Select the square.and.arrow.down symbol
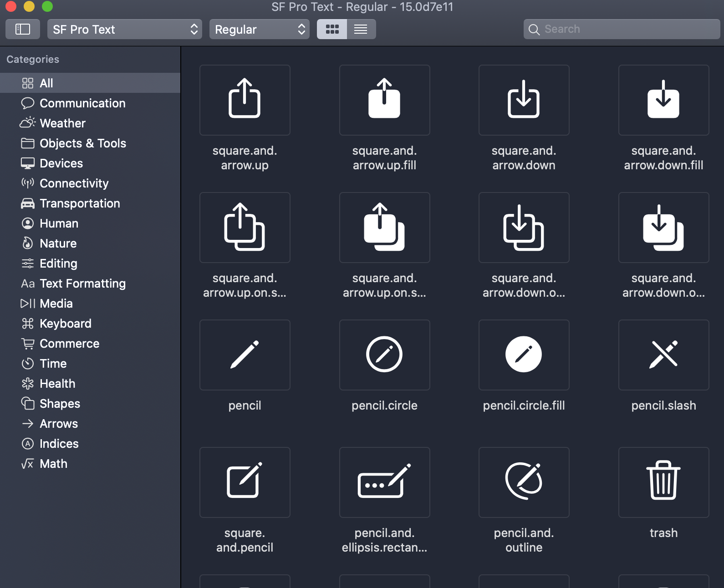This screenshot has height=588, width=724. coord(524,100)
